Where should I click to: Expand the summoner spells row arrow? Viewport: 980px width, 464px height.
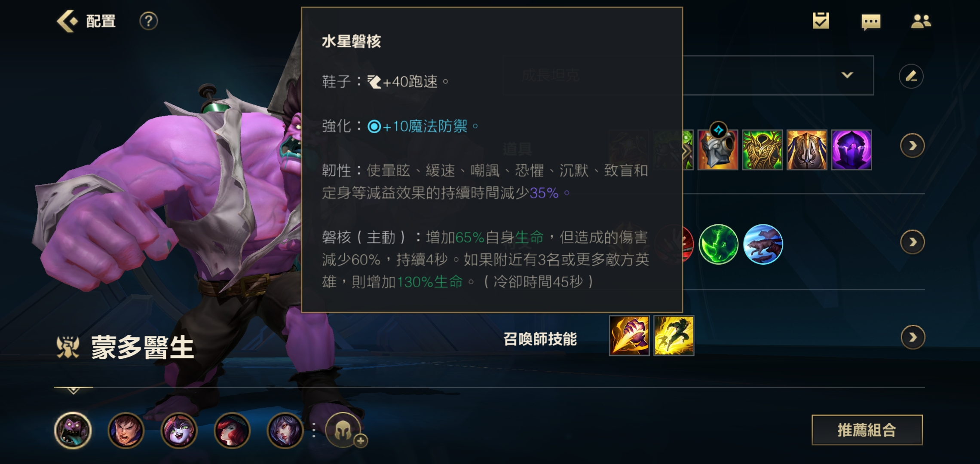[x=913, y=337]
